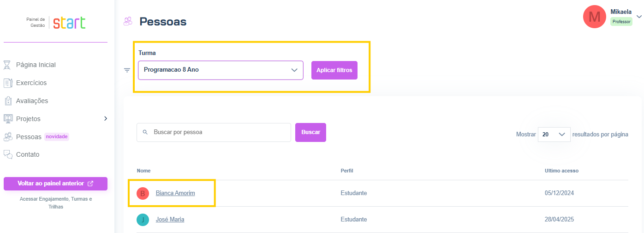
Task: Open the Contato menu item
Action: point(28,154)
